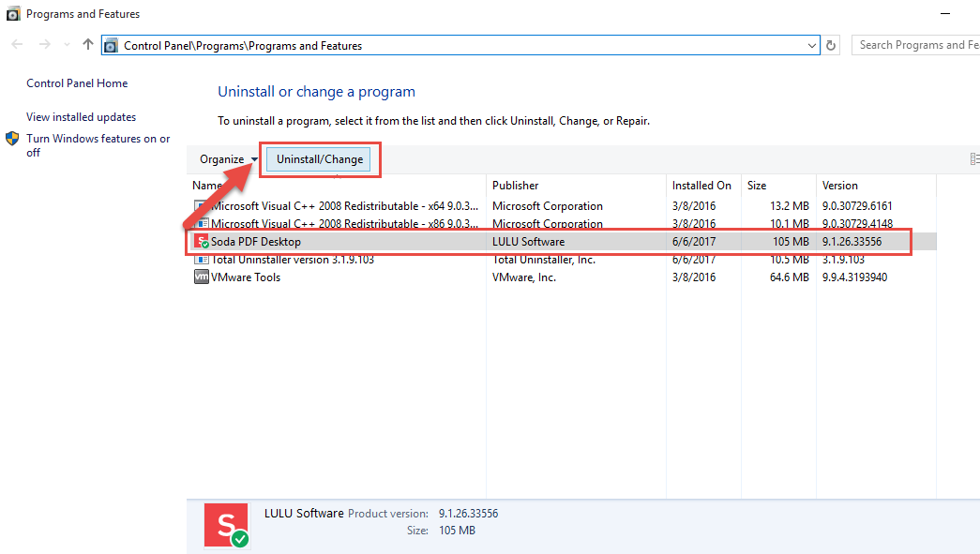Click the up navigation arrow
The width and height of the screenshot is (980, 554).
(x=87, y=44)
